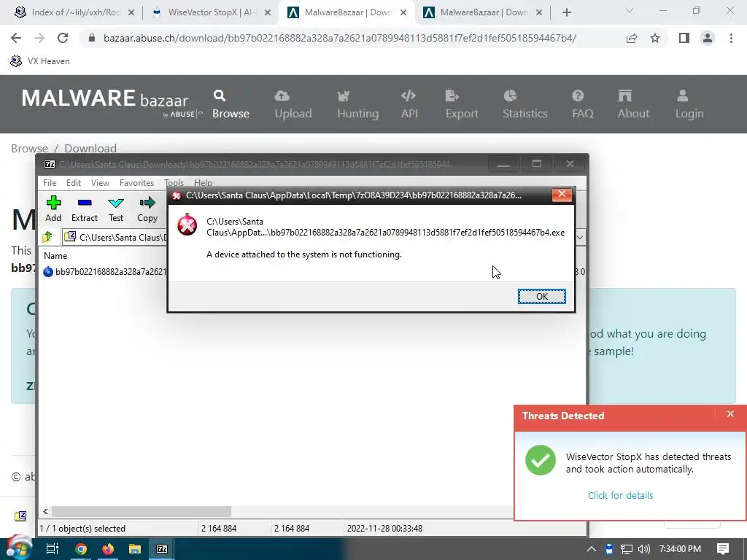Show hidden system tray icons
The height and width of the screenshot is (560, 747).
point(591,549)
